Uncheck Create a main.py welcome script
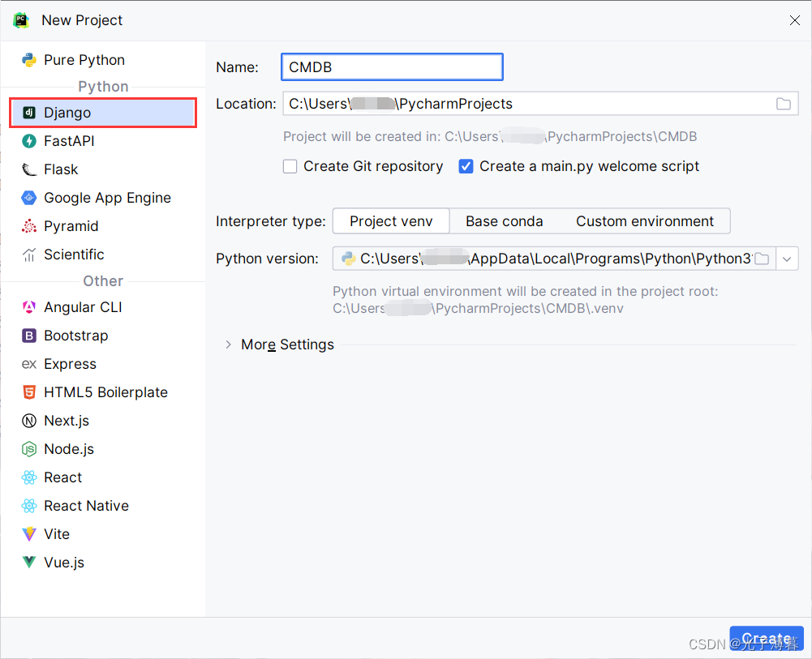Image resolution: width=812 pixels, height=659 pixels. [x=466, y=166]
